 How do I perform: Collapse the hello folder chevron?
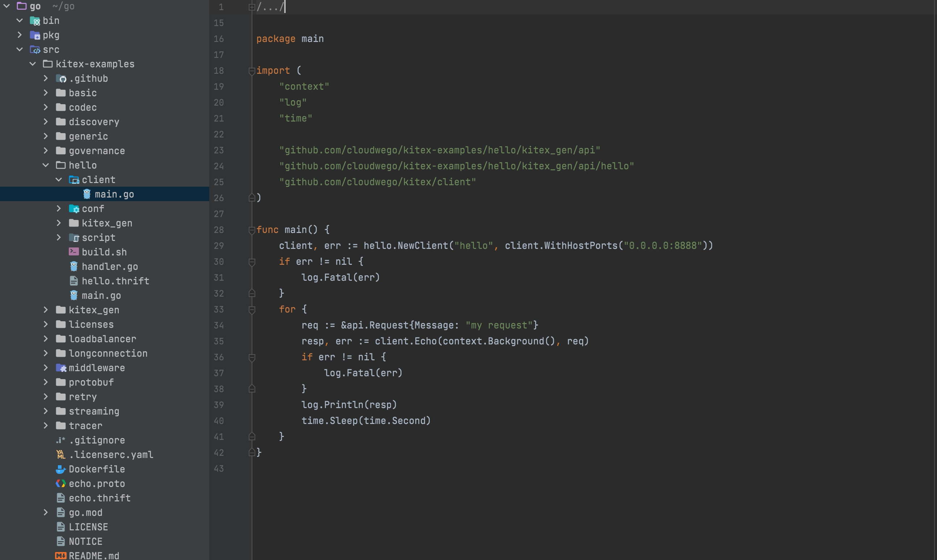46,165
